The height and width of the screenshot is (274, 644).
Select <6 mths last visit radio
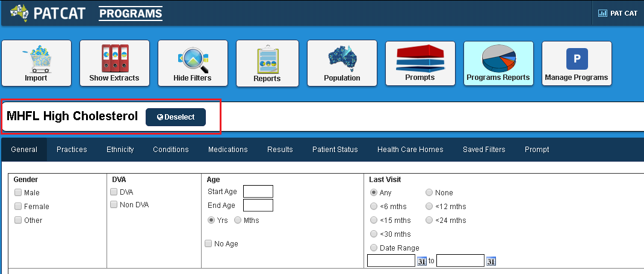pos(374,206)
